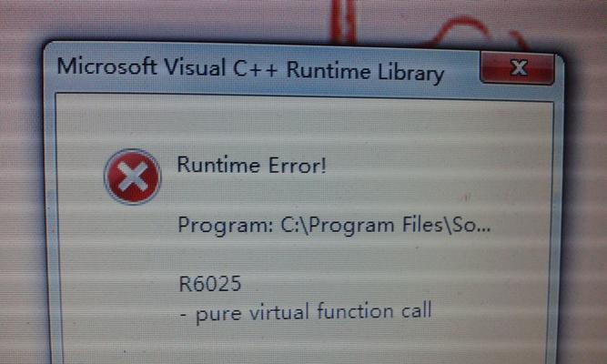This screenshot has height=364, width=607.
Task: Click the word Library in the title bar
Action: click(410, 73)
